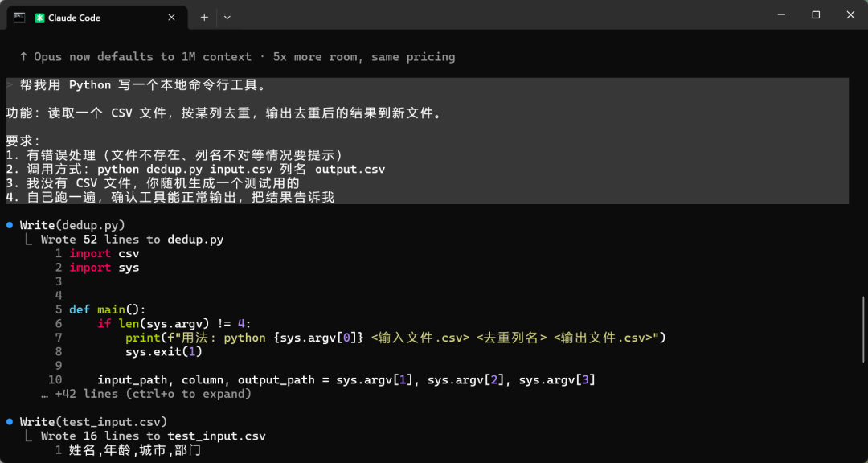Click the prompt arrow of the user message

[x=10, y=85]
